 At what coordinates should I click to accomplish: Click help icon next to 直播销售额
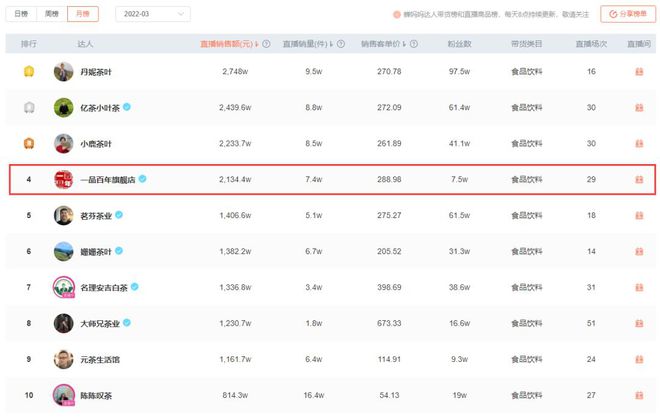[x=266, y=44]
